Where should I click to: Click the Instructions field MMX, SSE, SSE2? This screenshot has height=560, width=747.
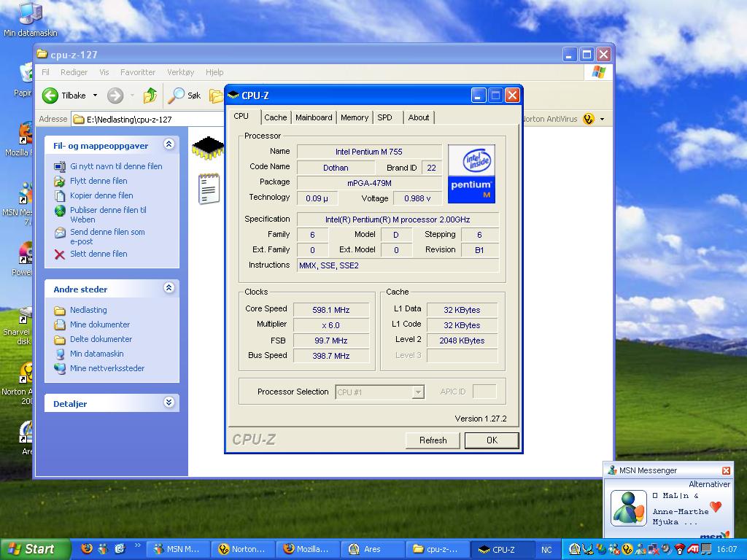tap(398, 265)
